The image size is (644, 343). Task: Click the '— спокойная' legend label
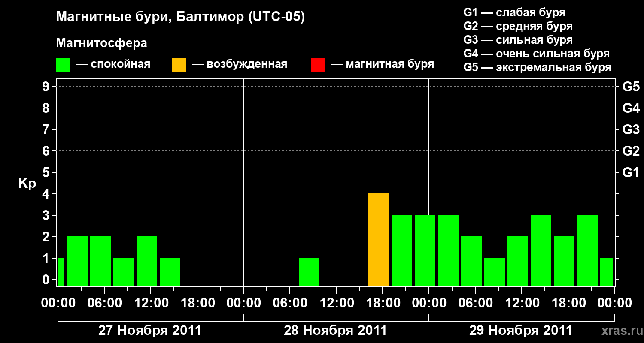pos(113,65)
